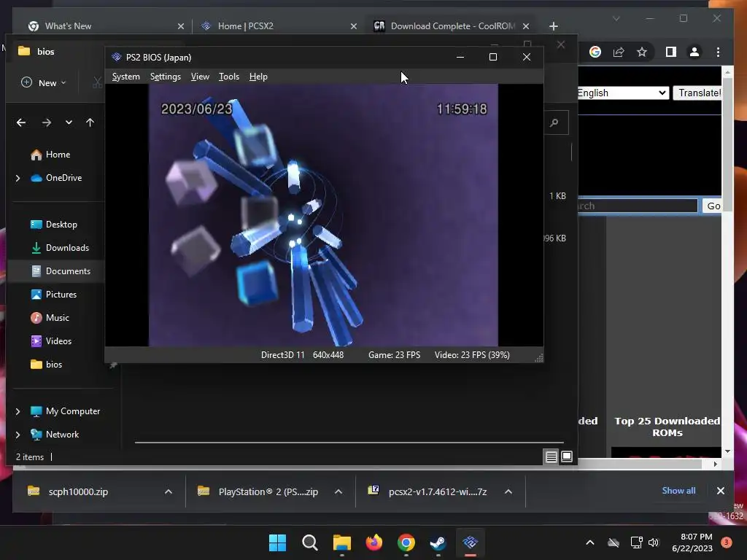Go forward in File Explorer
The image size is (747, 560).
46,122
